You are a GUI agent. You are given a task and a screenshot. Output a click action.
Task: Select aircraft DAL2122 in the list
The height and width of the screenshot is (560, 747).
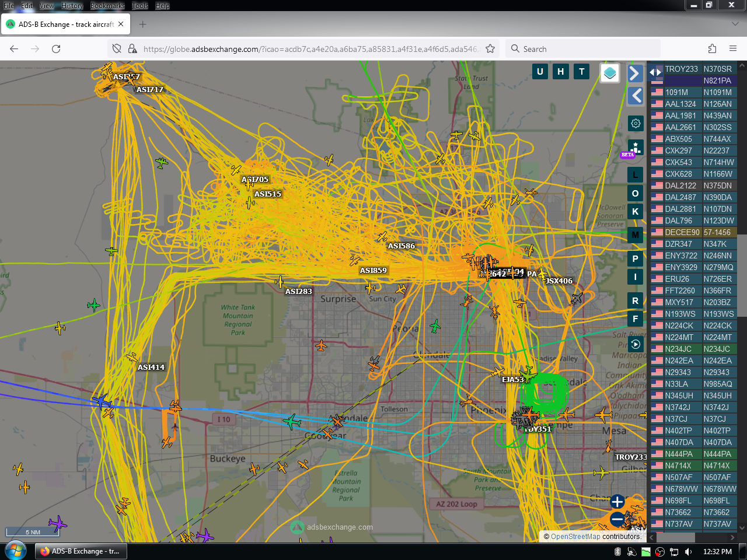(694, 185)
